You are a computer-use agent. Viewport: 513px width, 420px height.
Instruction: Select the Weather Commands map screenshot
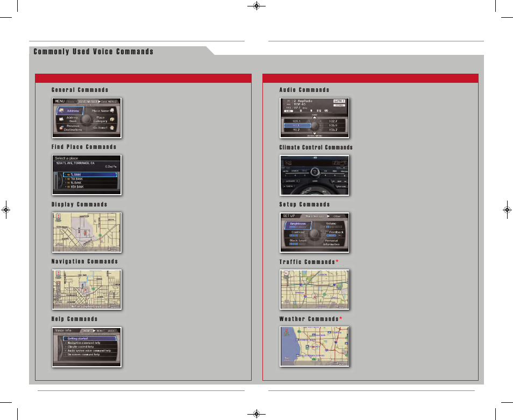315,346
